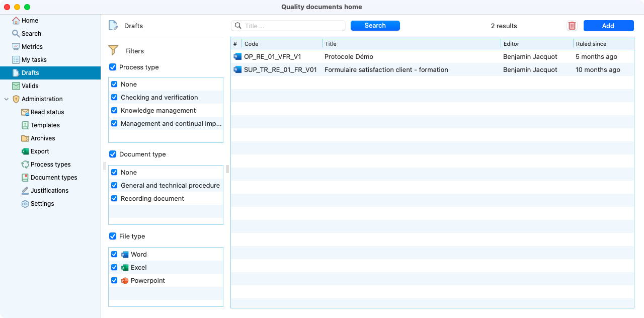The image size is (644, 318).
Task: Sort by the Code column header
Action: (x=282, y=44)
